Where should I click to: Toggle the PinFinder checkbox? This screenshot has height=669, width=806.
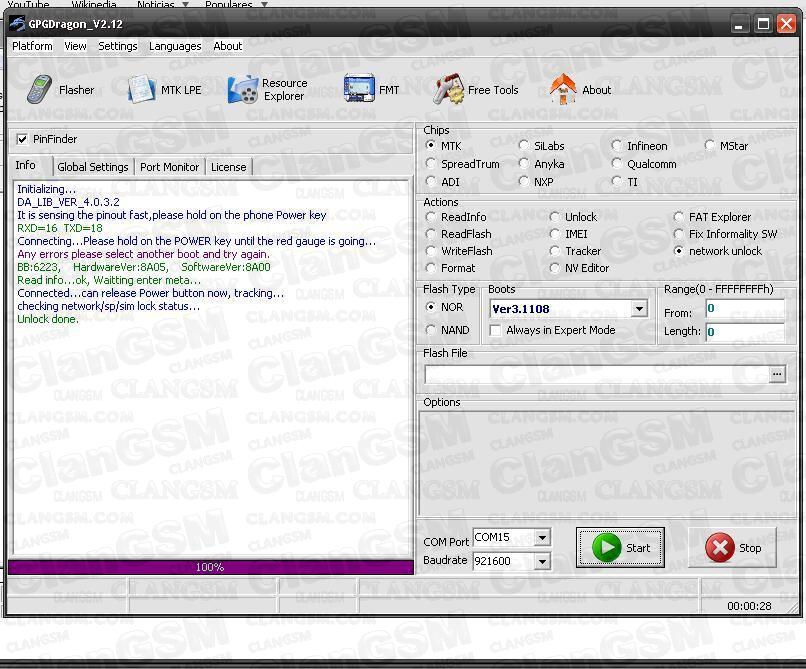(x=22, y=139)
